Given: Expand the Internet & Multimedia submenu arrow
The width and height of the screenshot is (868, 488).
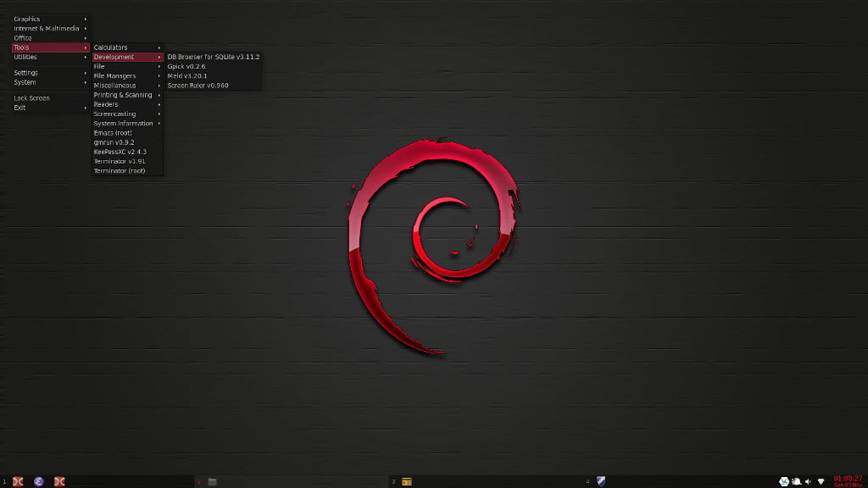Looking at the screenshot, I should click(86, 28).
